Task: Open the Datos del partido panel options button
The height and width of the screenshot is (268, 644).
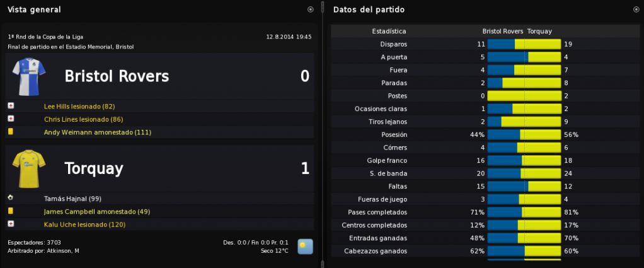Action: [636, 9]
